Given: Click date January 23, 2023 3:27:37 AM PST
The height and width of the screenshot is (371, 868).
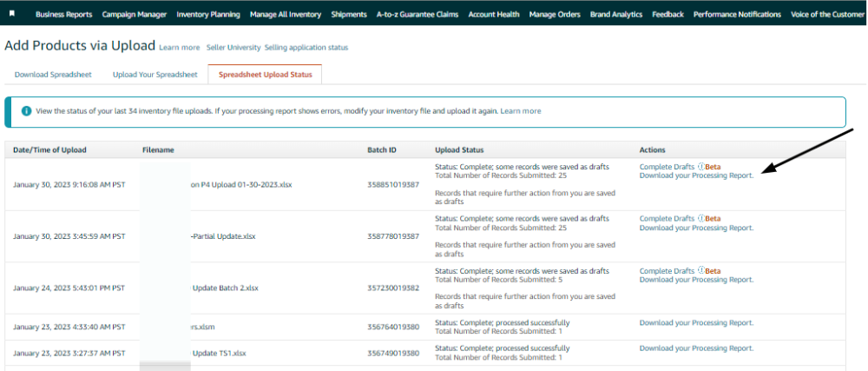Looking at the screenshot, I should tap(69, 354).
